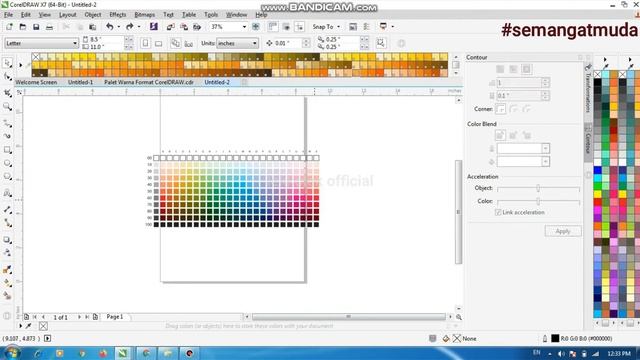Toggle Landscape page orientation
Image resolution: width=640 pixels, height=360 pixels.
158,43
